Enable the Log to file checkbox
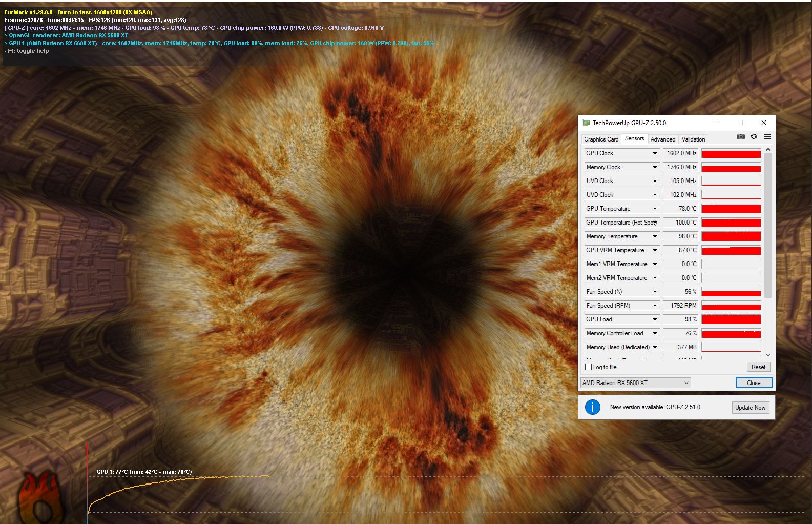This screenshot has height=524, width=812. 589,367
